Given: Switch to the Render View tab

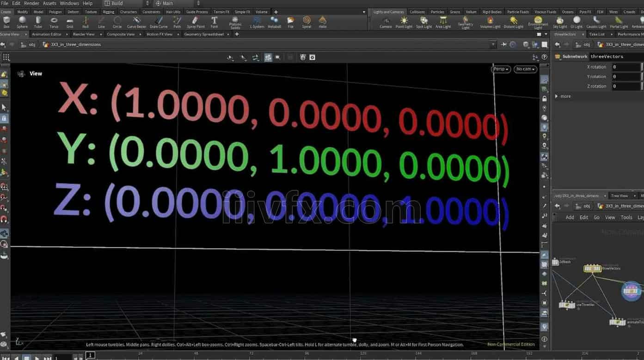Looking at the screenshot, I should tap(84, 34).
